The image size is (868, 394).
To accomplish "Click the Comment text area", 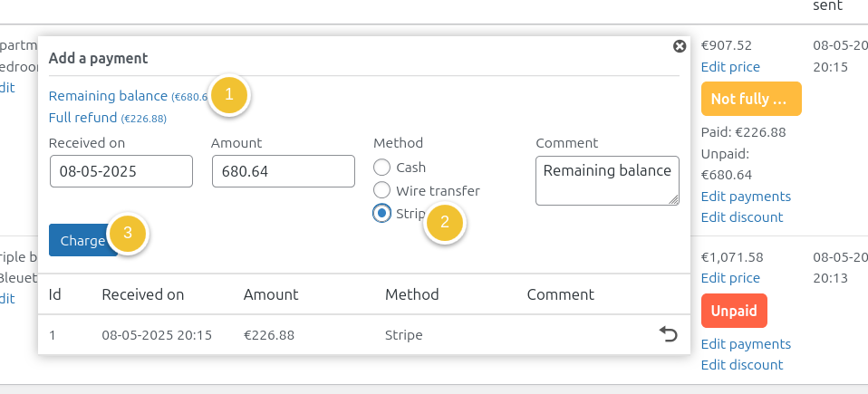I will (607, 180).
